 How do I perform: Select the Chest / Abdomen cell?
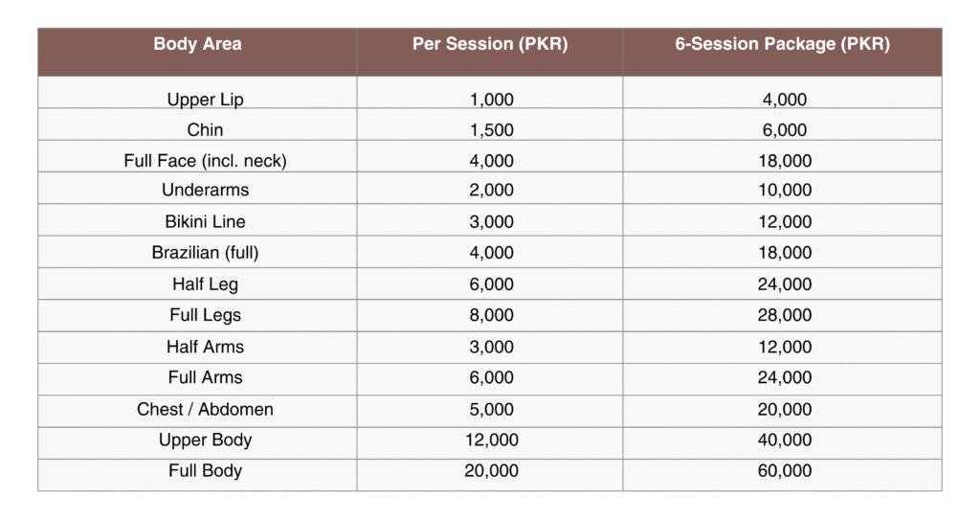(205, 409)
